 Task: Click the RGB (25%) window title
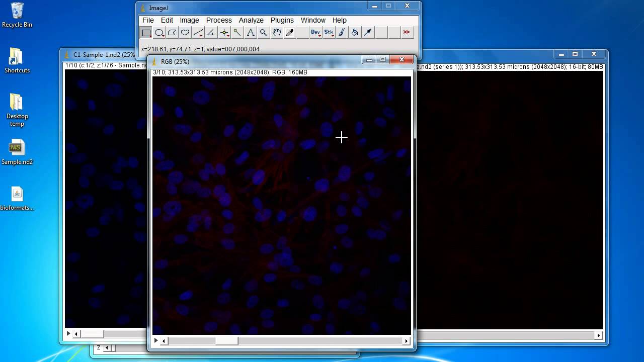pos(175,61)
